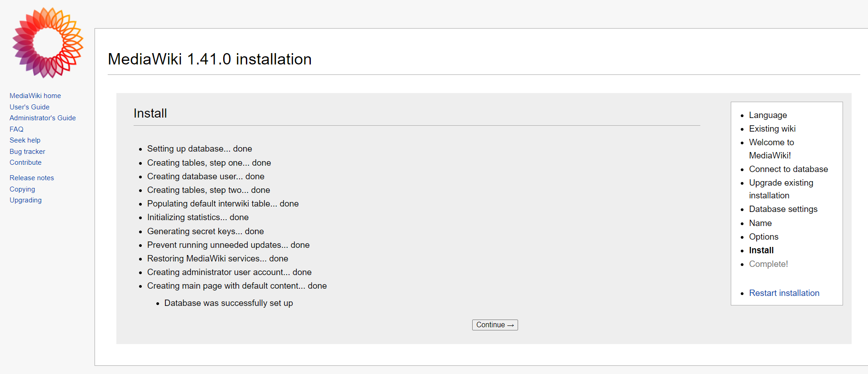
Task: Click the Contribute sidebar link
Action: (x=25, y=162)
